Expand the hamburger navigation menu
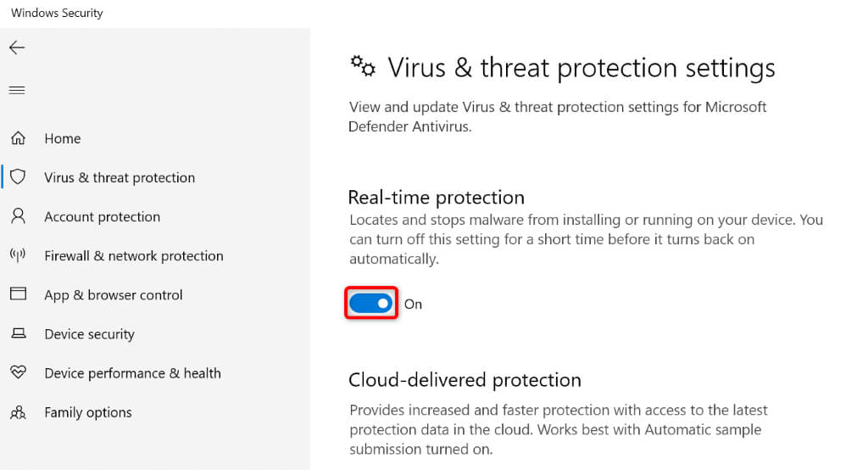The width and height of the screenshot is (868, 470). pyautogui.click(x=17, y=90)
